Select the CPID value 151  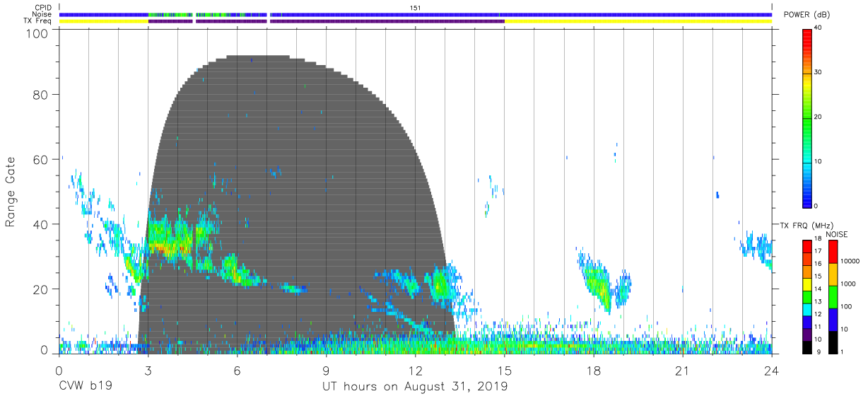pos(416,7)
